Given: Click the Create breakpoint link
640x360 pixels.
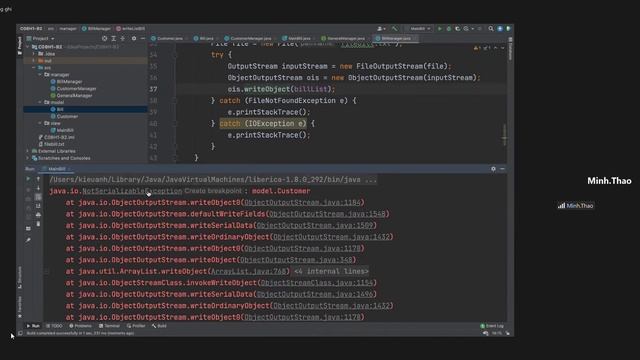Looking at the screenshot, I should [x=213, y=191].
